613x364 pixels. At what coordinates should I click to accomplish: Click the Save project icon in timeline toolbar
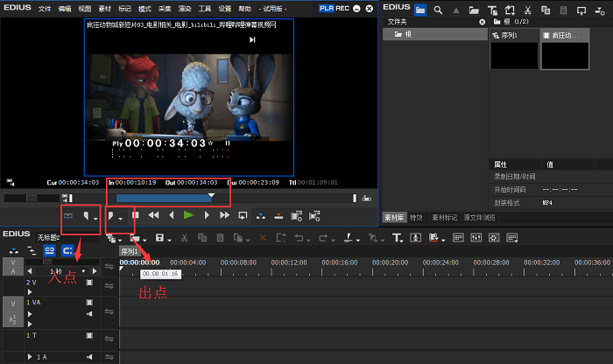pyautogui.click(x=159, y=237)
